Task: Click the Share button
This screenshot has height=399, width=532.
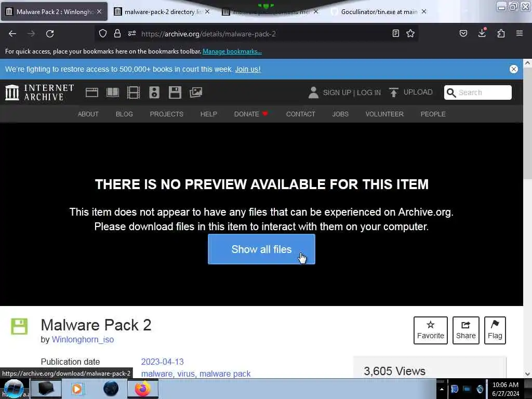Action: point(466,330)
